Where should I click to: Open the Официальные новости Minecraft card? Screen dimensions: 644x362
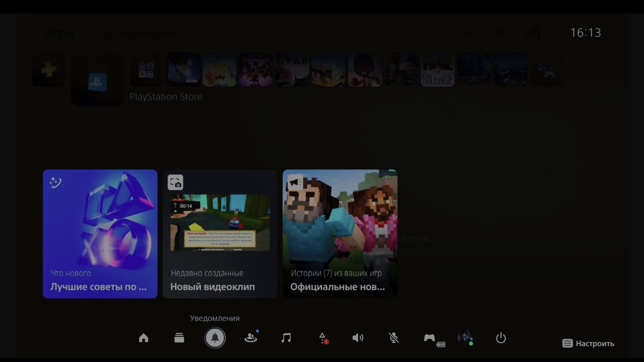tap(340, 234)
